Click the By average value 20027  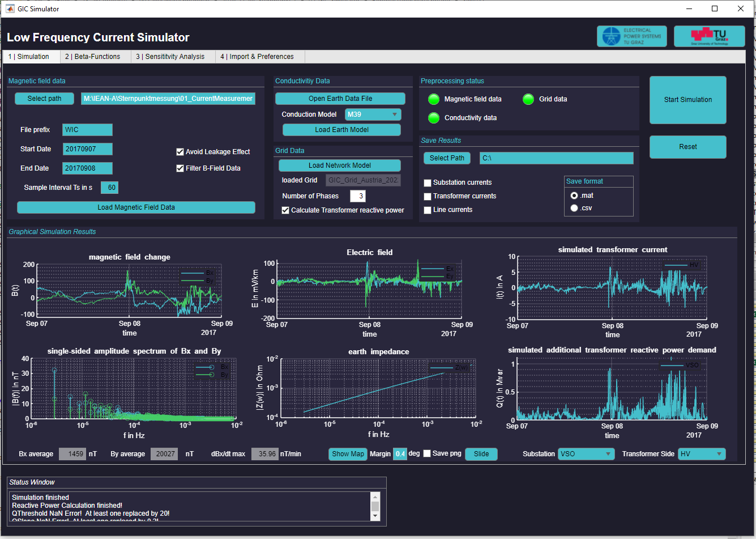pyautogui.click(x=164, y=454)
